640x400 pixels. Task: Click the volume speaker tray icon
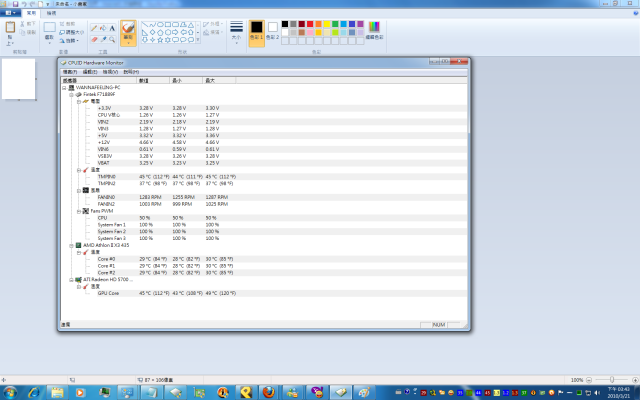[x=598, y=393]
